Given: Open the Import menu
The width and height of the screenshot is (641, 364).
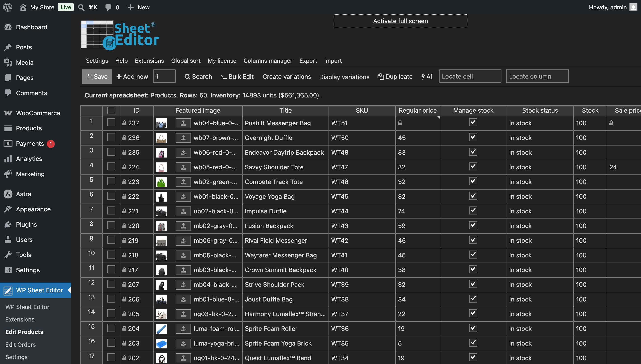Looking at the screenshot, I should (x=333, y=61).
